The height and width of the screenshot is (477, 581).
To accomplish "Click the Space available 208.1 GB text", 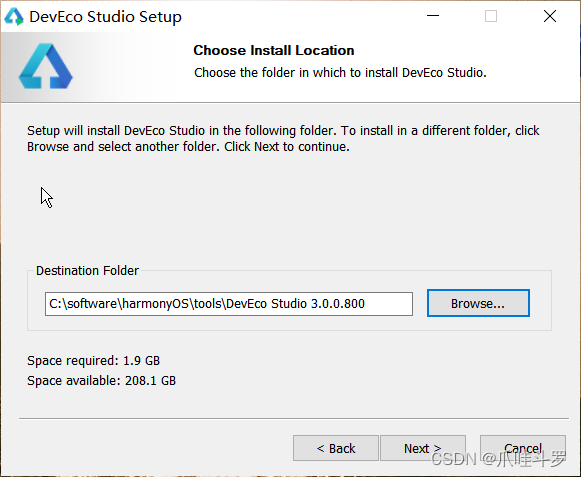I will pyautogui.click(x=102, y=381).
